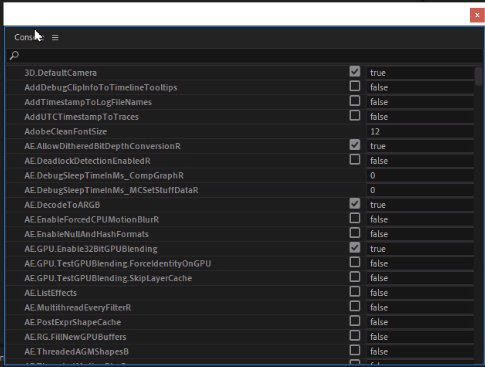Select the 3D.DefaultCamera row label

point(60,73)
